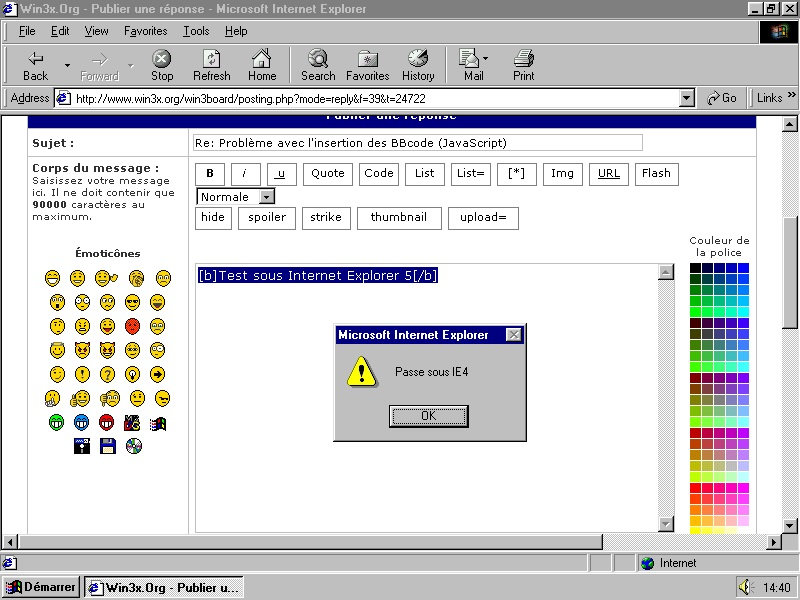Expand the Links toolbar chevron
The width and height of the screenshot is (800, 600).
pyautogui.click(x=791, y=95)
